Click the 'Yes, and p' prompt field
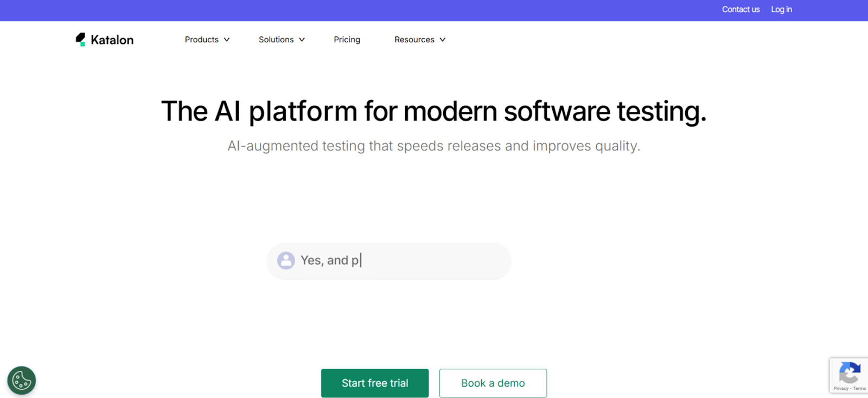868x398 pixels. pyautogui.click(x=389, y=261)
